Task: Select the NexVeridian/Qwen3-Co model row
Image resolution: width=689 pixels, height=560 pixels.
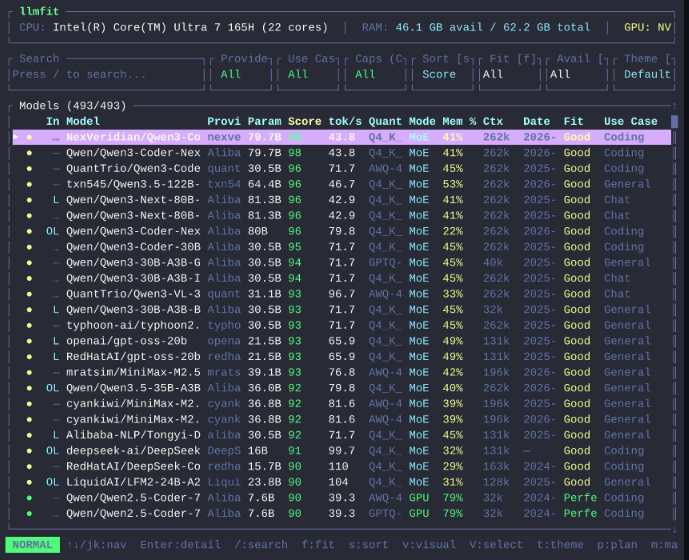Action: tap(342, 137)
